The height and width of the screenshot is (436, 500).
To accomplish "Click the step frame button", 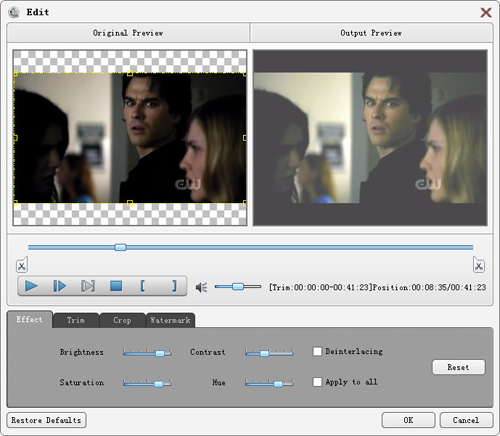I will 88,286.
